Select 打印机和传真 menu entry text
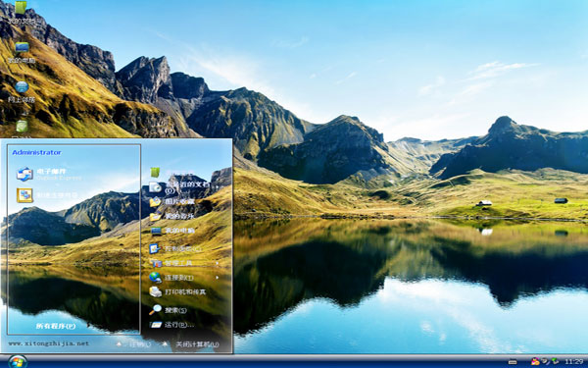 (185, 291)
